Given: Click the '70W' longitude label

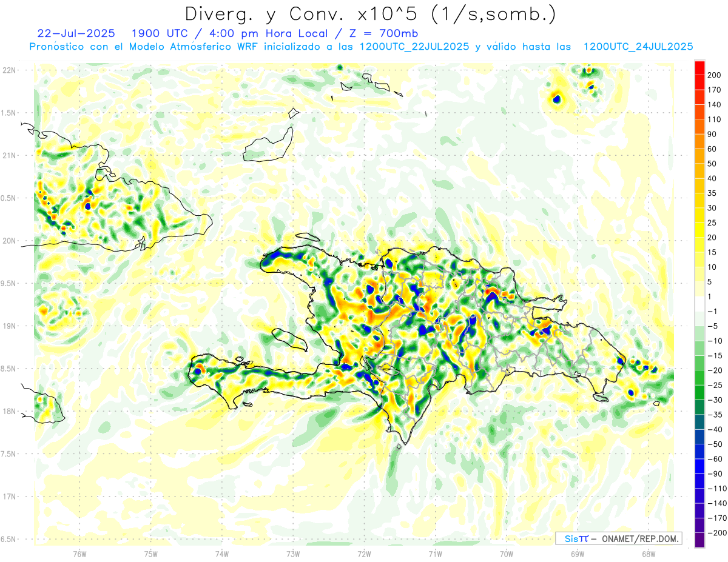Looking at the screenshot, I should tap(506, 553).
